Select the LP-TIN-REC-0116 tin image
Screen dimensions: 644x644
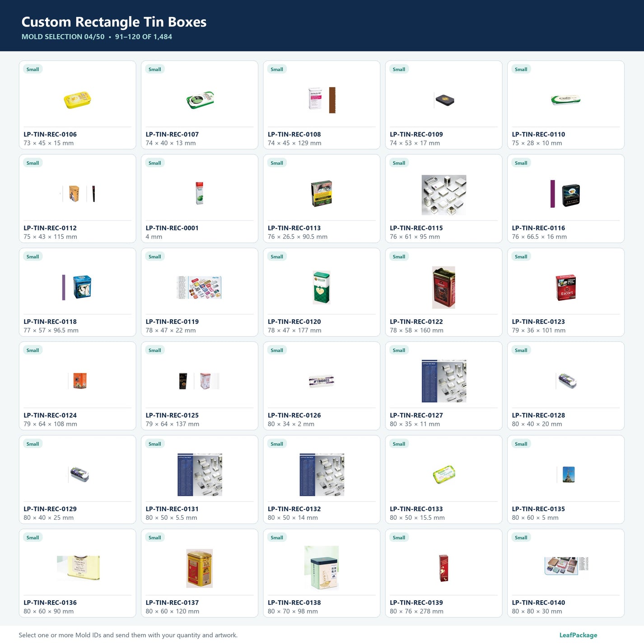(565, 194)
